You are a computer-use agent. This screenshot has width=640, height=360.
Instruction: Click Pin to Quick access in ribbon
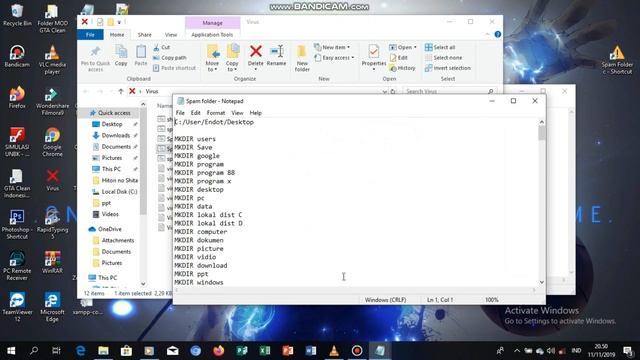point(95,58)
